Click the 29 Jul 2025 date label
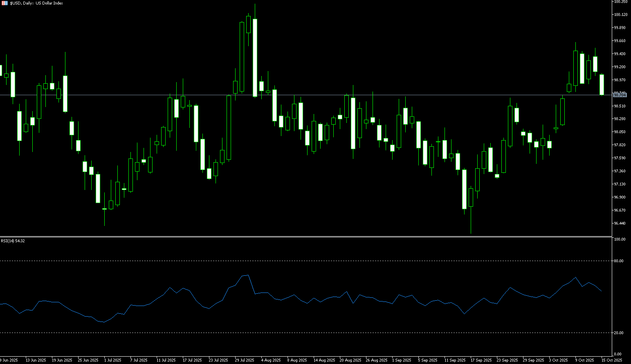Image resolution: width=631 pixels, height=364 pixels. point(245,360)
